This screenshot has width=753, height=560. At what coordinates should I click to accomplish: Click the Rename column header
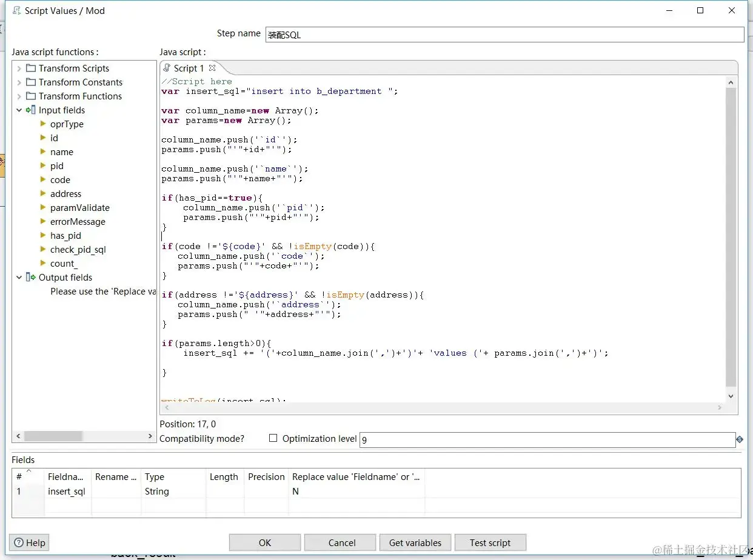(x=116, y=477)
